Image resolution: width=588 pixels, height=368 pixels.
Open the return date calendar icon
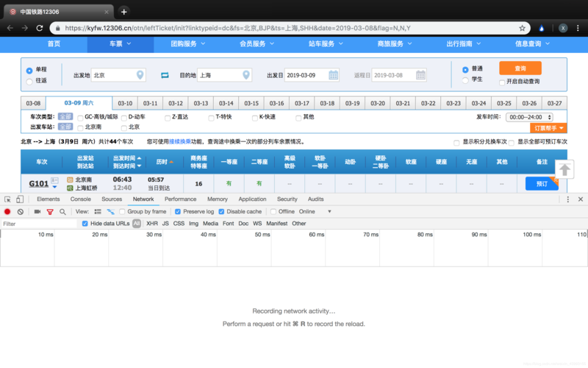pyautogui.click(x=420, y=75)
